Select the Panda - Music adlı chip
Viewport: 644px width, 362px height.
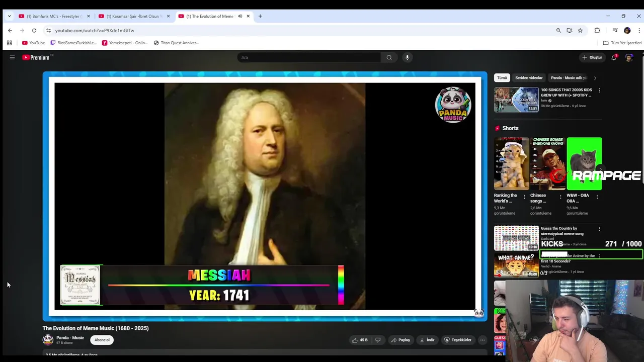569,78
